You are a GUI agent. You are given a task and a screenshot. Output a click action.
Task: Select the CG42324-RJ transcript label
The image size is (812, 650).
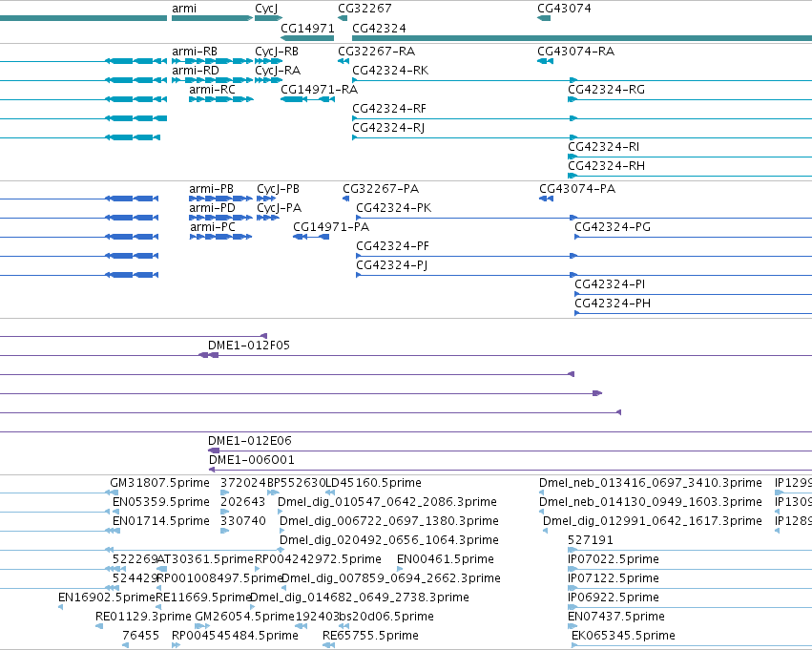pos(388,128)
